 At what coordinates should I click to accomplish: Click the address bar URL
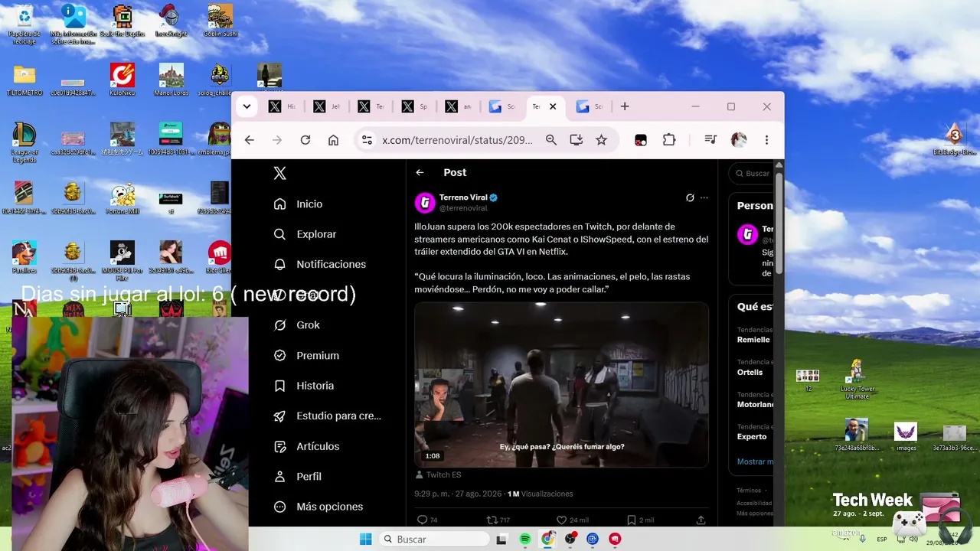457,140
